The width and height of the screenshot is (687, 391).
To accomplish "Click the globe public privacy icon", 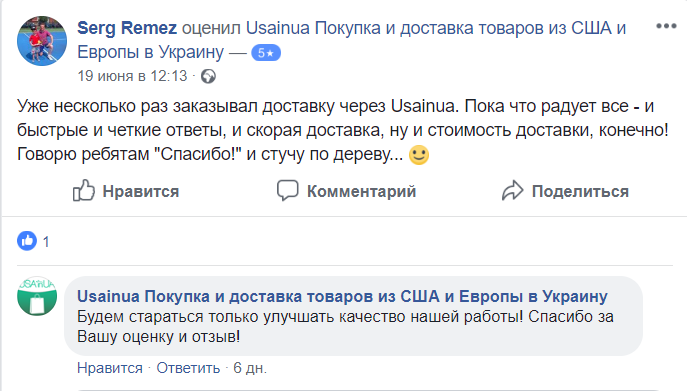I will pos(208,76).
